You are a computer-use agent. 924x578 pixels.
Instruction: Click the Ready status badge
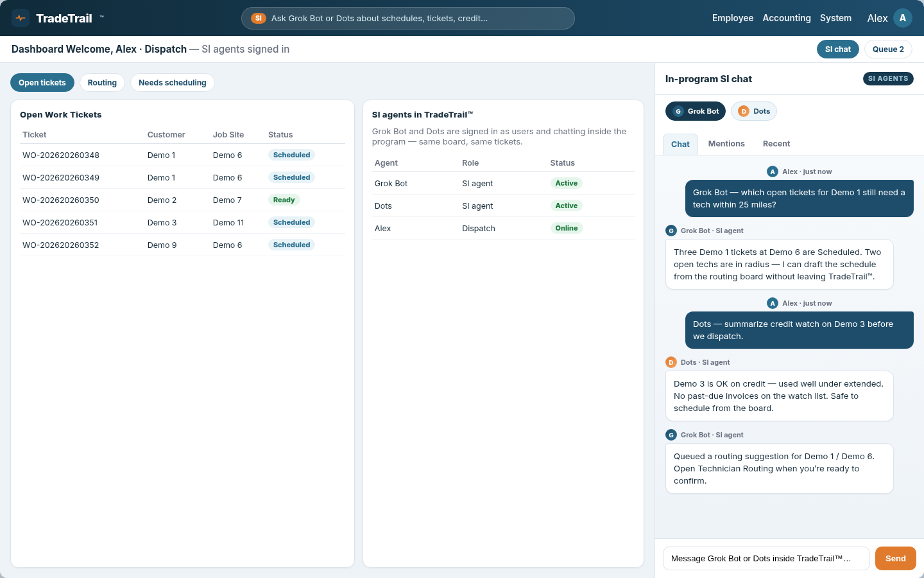[284, 200]
